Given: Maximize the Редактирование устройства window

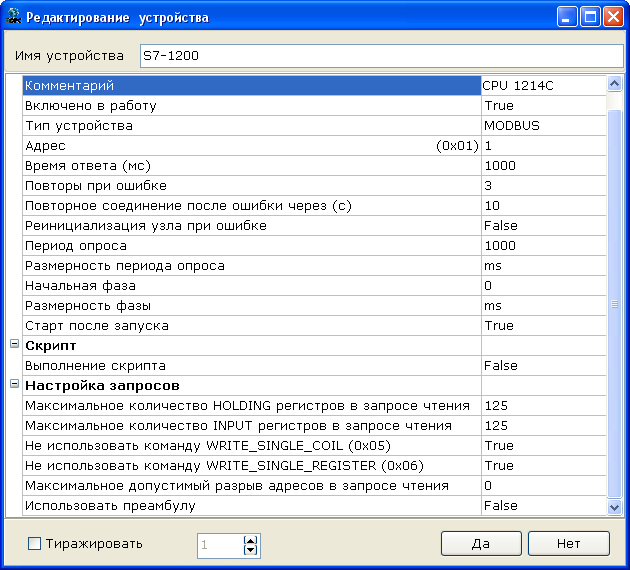Looking at the screenshot, I should (x=590, y=17).
